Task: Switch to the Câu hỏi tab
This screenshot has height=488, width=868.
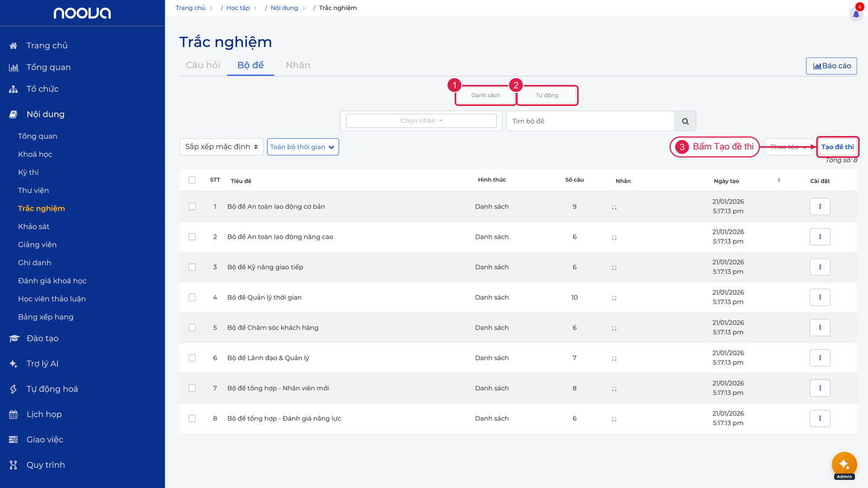Action: [x=203, y=65]
